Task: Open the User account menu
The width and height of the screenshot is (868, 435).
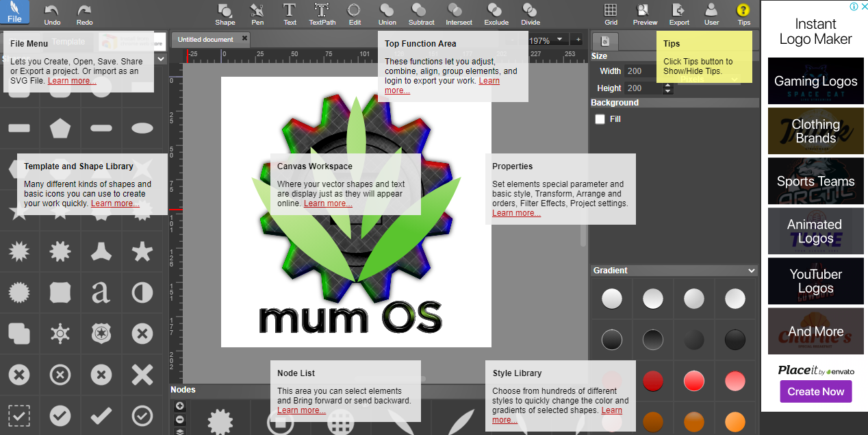Action: point(712,14)
